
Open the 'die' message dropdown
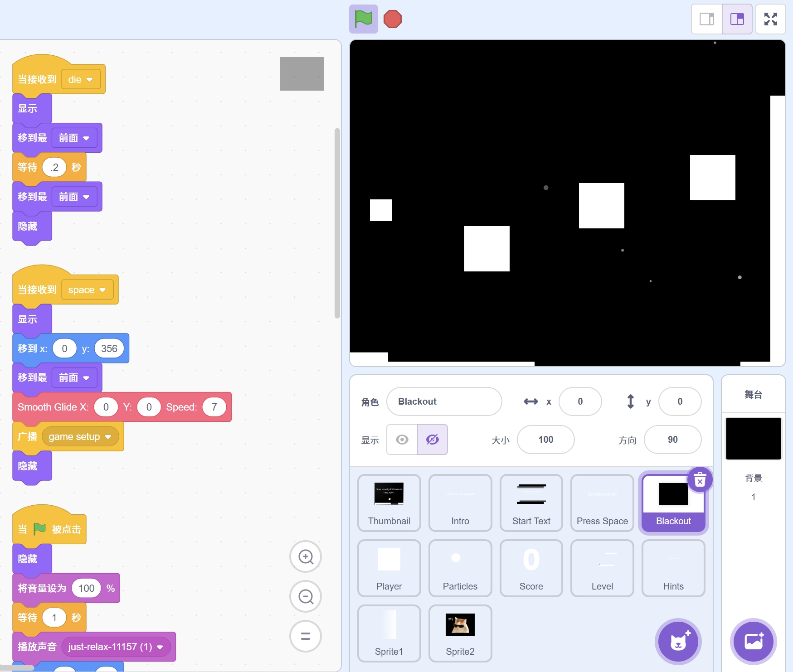(89, 80)
